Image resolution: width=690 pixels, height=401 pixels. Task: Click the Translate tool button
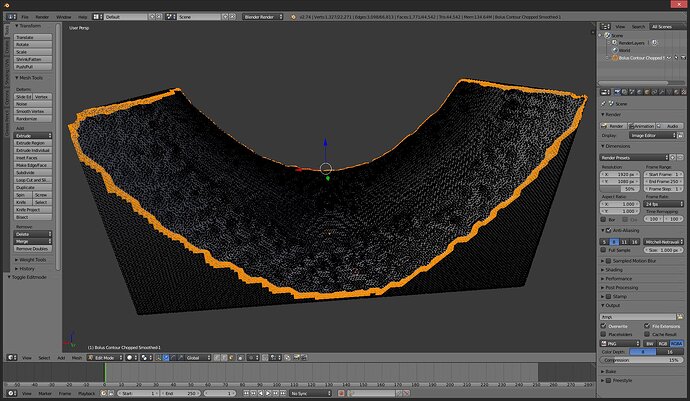[x=33, y=37]
